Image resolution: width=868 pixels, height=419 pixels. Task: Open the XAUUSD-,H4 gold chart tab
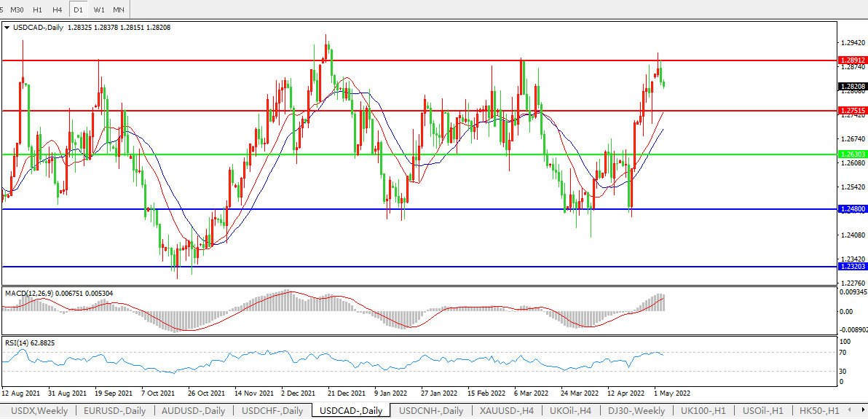click(505, 410)
